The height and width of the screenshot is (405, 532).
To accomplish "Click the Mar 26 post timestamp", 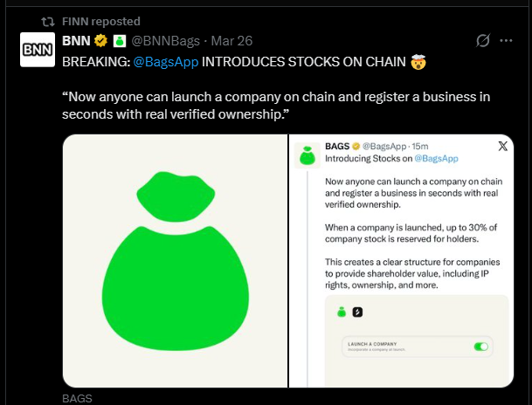I will click(x=231, y=41).
